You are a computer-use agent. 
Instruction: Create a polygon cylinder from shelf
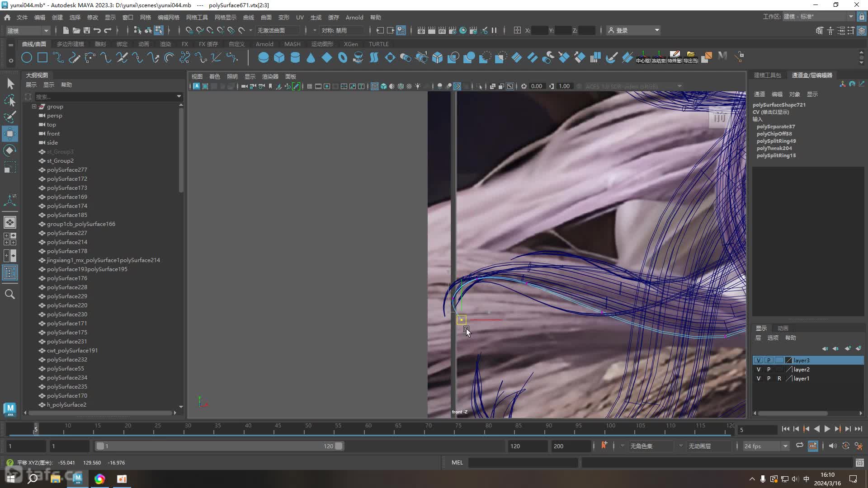pos(295,57)
